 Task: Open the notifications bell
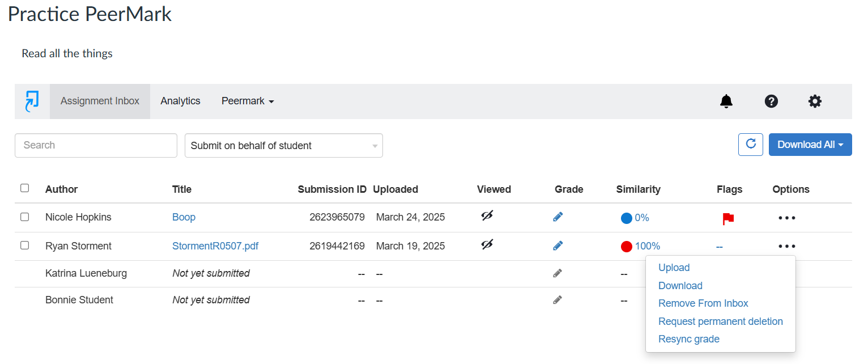pyautogui.click(x=726, y=101)
